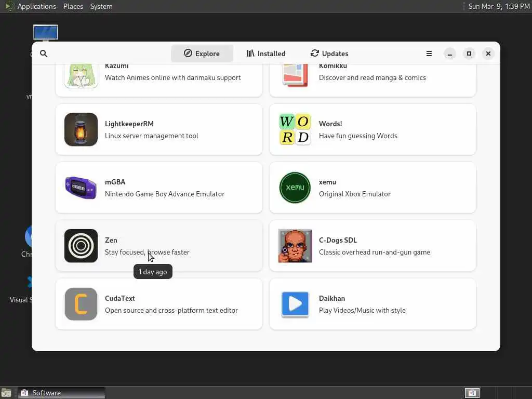The image size is (532, 399).
Task: Close the Software window
Action: click(x=488, y=54)
